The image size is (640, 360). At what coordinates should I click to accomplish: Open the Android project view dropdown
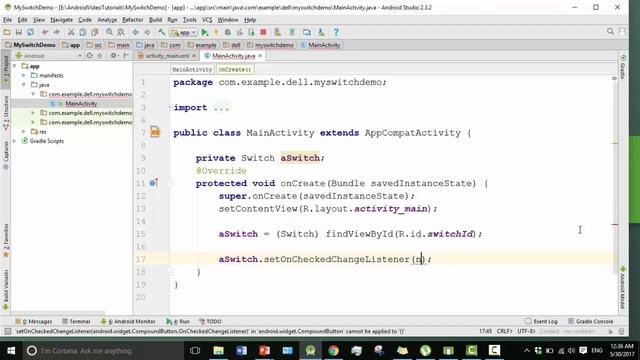pyautogui.click(x=49, y=56)
